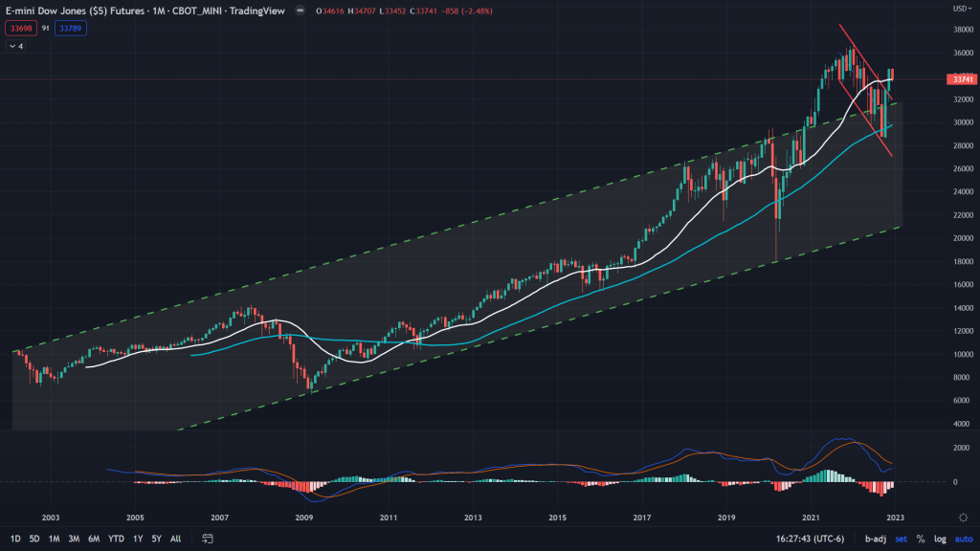Click the blue countdown price label 33789
This screenshot has width=980, height=551.
tap(69, 28)
